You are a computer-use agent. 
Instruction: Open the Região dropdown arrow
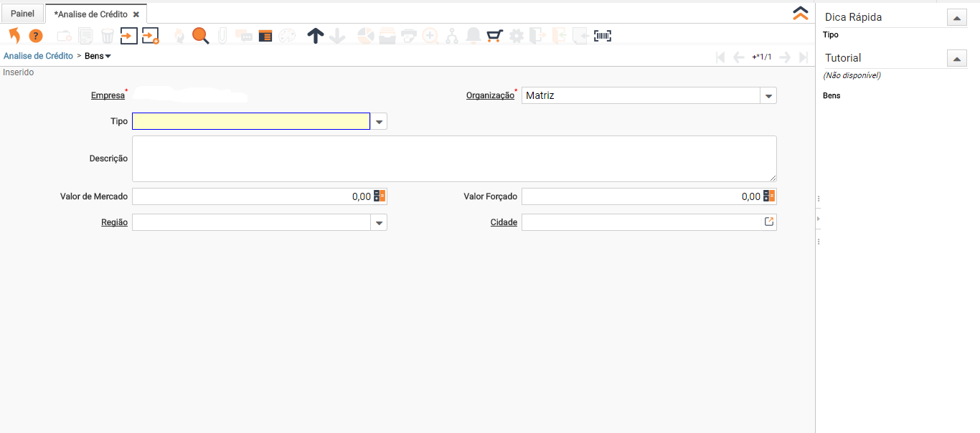click(380, 223)
